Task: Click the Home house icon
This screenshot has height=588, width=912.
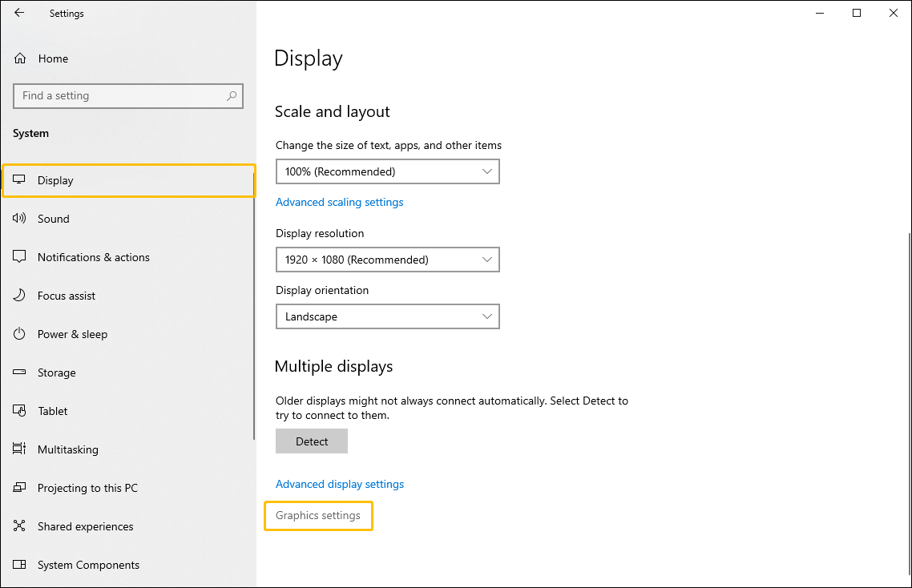Action: 19,58
